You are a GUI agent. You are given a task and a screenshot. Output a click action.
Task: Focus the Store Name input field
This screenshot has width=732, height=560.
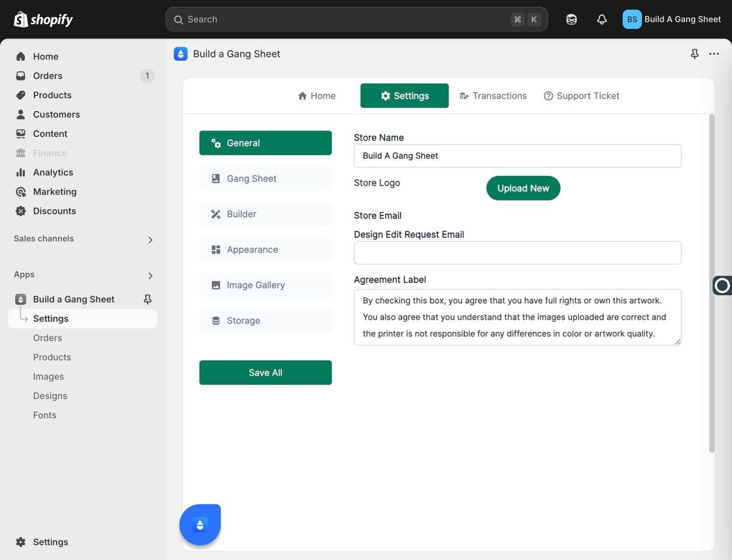coord(517,156)
